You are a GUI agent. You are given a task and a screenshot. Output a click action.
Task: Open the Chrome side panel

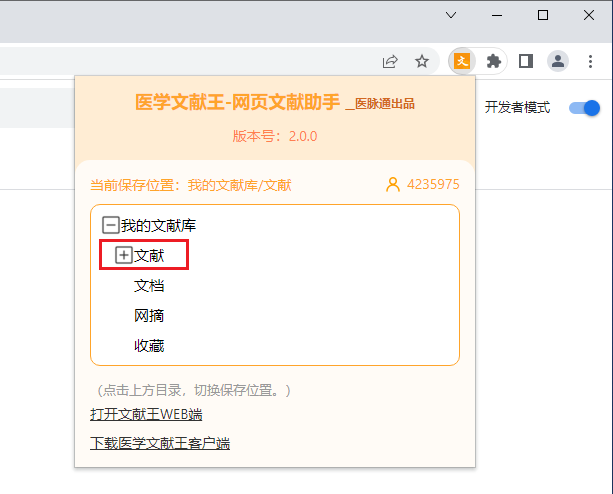526,61
